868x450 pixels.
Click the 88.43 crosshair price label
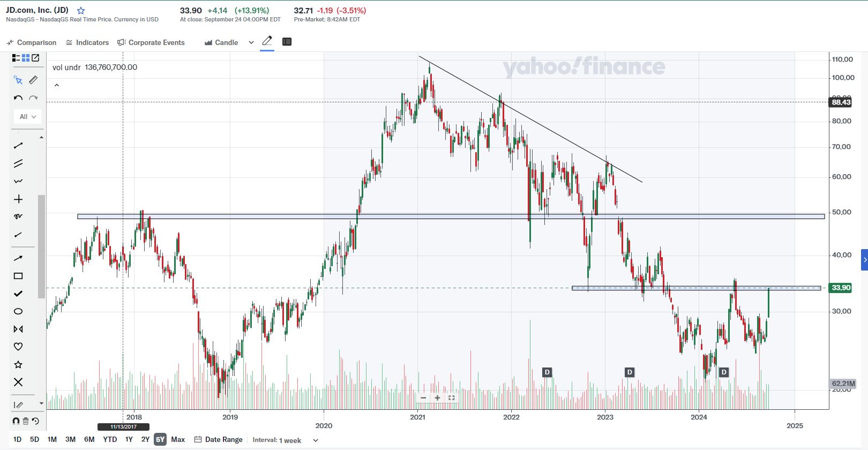841,102
